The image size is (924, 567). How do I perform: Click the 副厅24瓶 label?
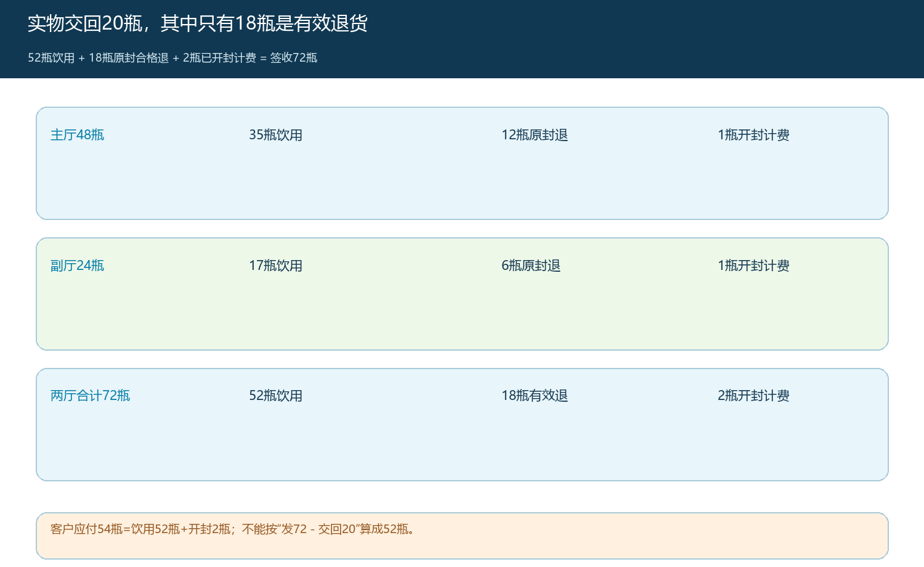pyautogui.click(x=77, y=266)
